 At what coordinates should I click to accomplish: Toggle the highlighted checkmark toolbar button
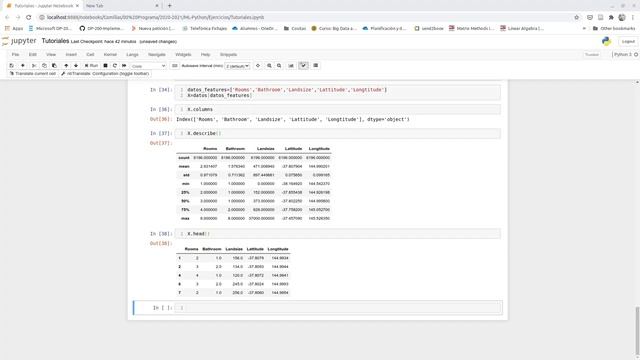tap(303, 66)
